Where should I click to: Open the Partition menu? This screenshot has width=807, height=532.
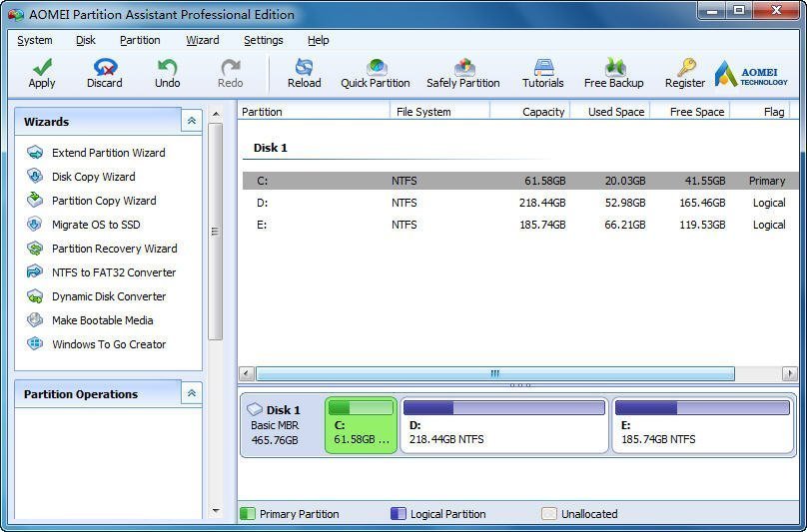pos(140,40)
